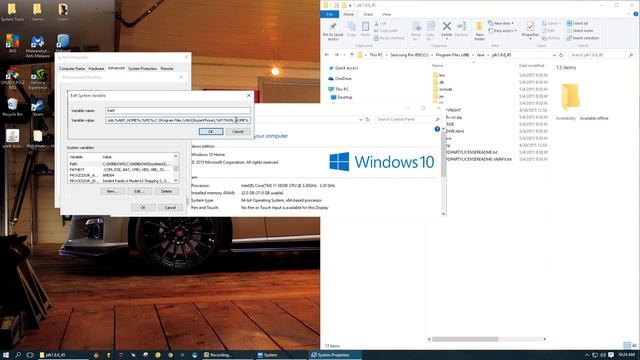Click the Back arrow in File Explorer

point(327,55)
